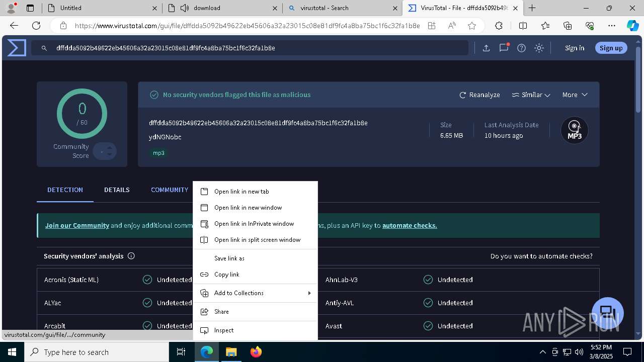Image resolution: width=644 pixels, height=362 pixels.
Task: Choose Copy link from context menu
Action: [x=255, y=275]
